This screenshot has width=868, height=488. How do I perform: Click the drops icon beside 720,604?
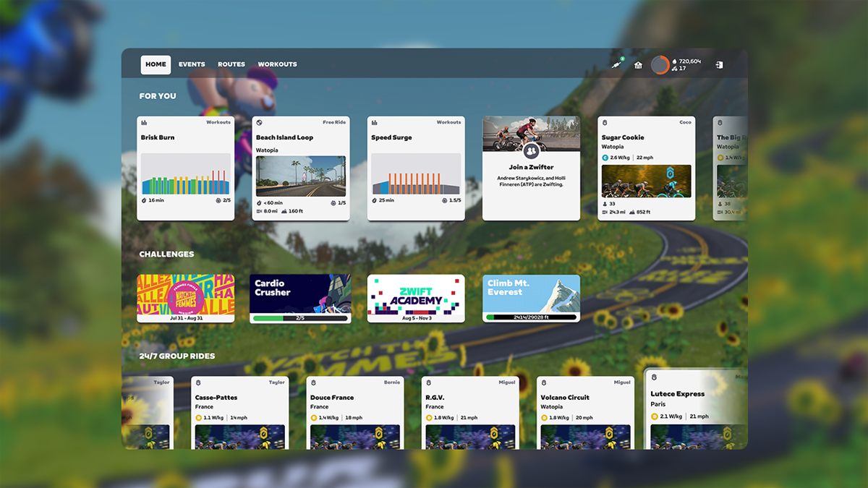[675, 61]
